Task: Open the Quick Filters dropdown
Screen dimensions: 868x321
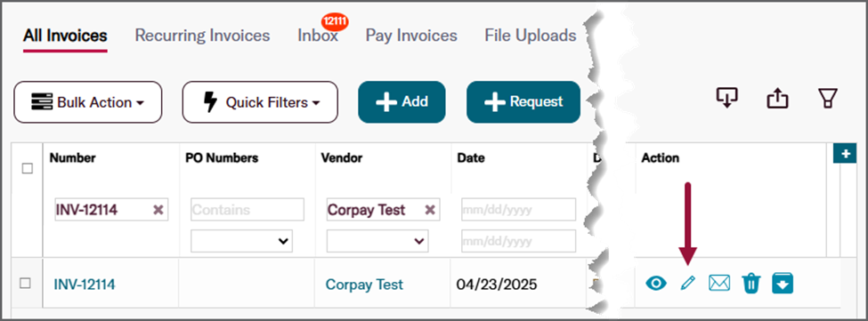Action: coord(260,102)
